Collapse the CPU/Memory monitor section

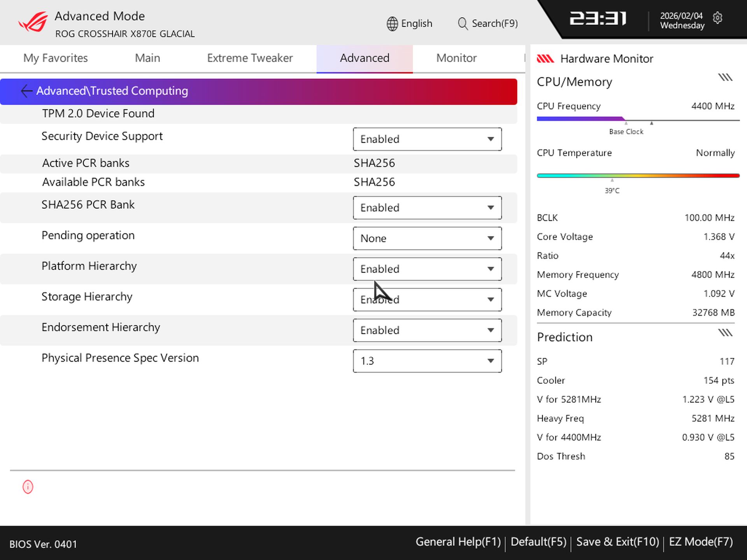(724, 77)
